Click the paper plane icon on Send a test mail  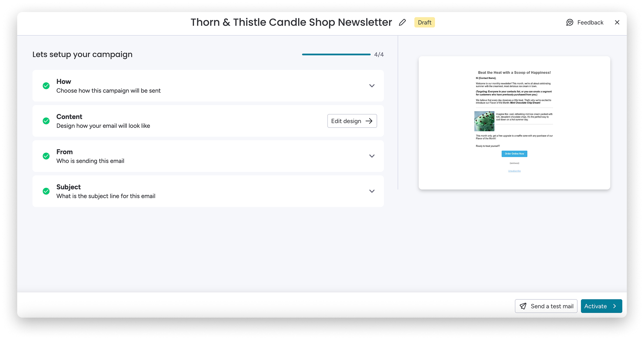(x=523, y=306)
